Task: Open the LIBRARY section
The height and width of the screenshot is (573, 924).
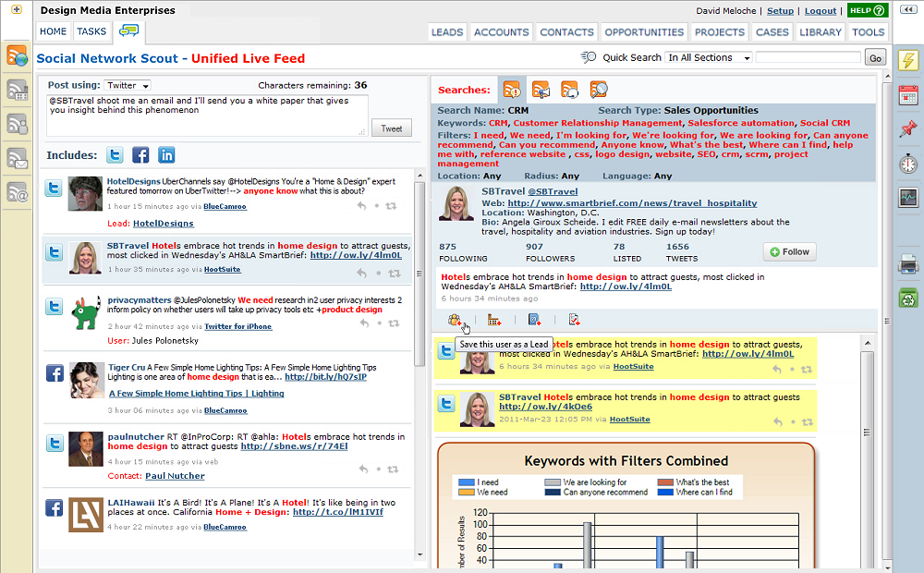Action: pos(821,32)
